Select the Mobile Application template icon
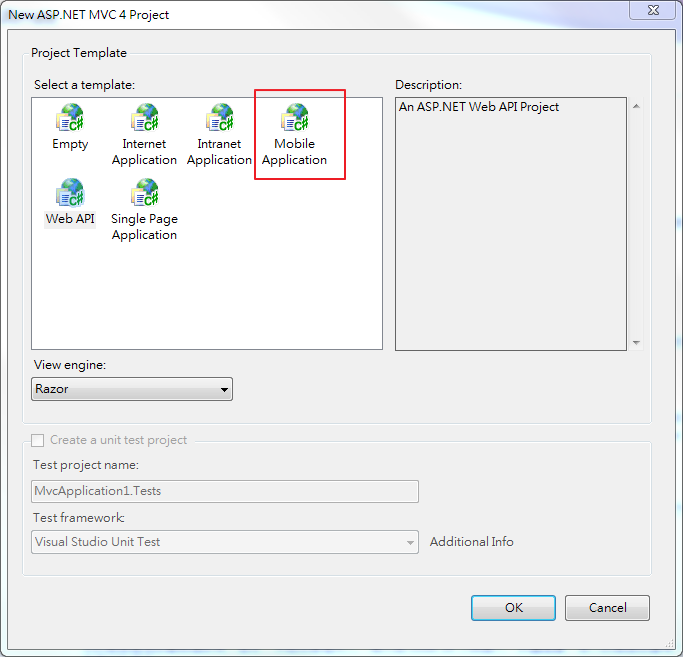 (x=294, y=118)
